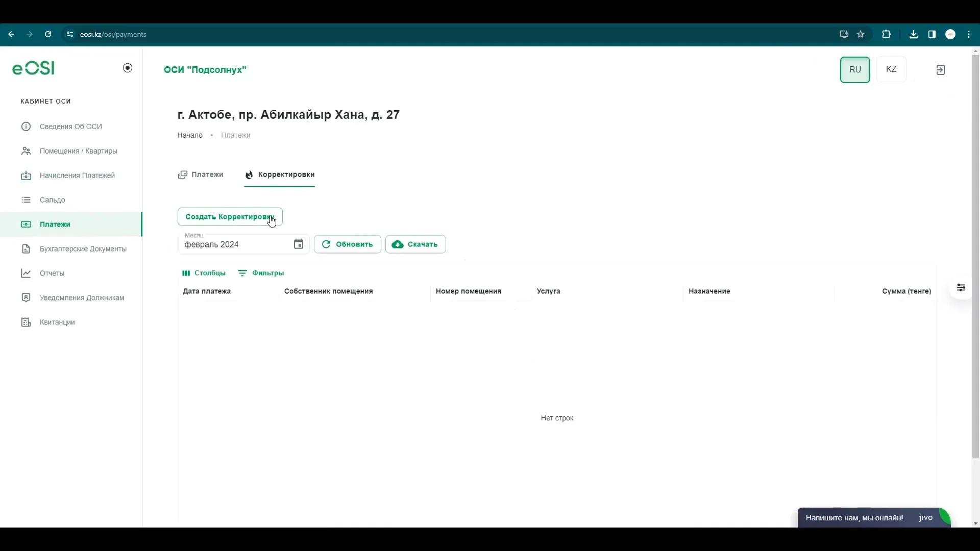The image size is (980, 551).
Task: Open browser downloads icon
Action: 914,34
